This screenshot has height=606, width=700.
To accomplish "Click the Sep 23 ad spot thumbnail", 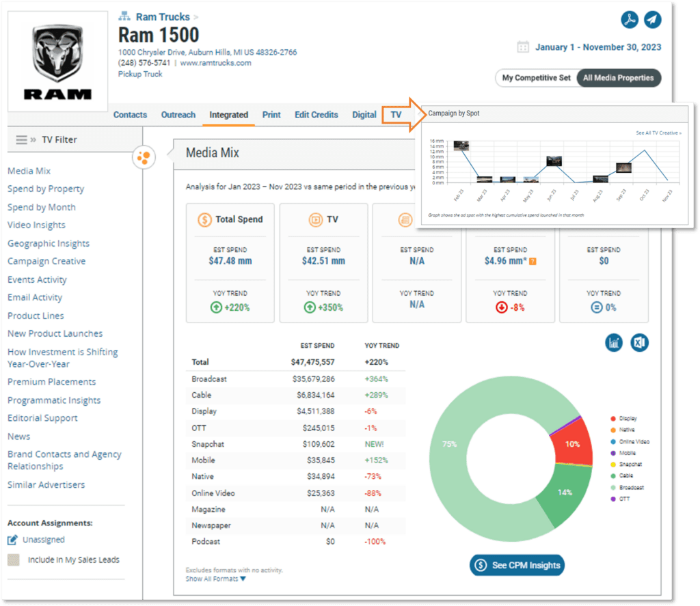I will click(x=623, y=168).
